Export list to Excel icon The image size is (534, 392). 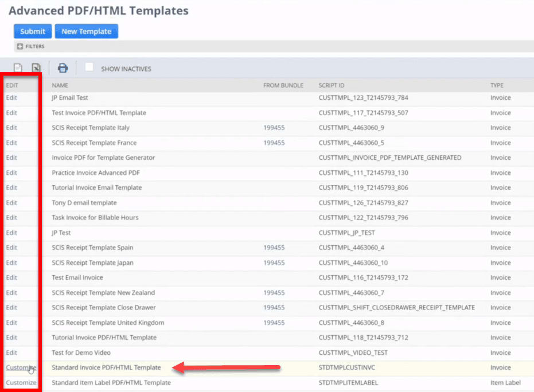click(36, 68)
